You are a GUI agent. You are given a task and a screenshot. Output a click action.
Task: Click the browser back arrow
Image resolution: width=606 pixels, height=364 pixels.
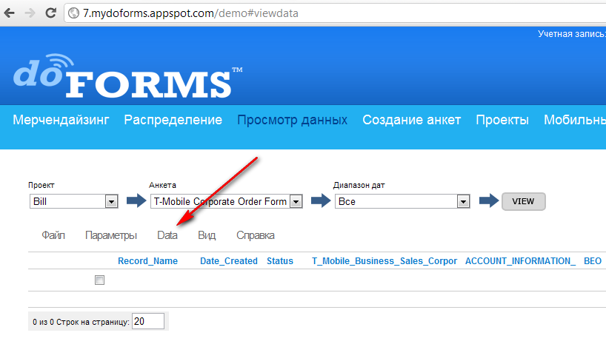tap(10, 13)
